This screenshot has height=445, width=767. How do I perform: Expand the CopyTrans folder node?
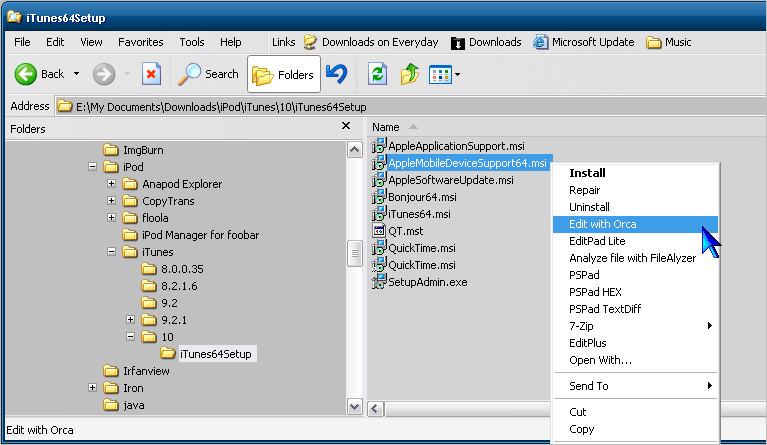click(x=112, y=201)
